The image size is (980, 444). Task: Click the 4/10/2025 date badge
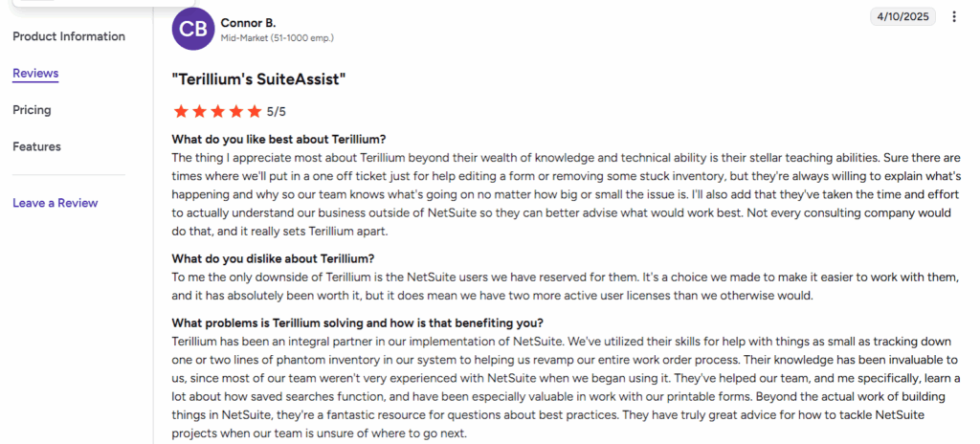(x=902, y=16)
